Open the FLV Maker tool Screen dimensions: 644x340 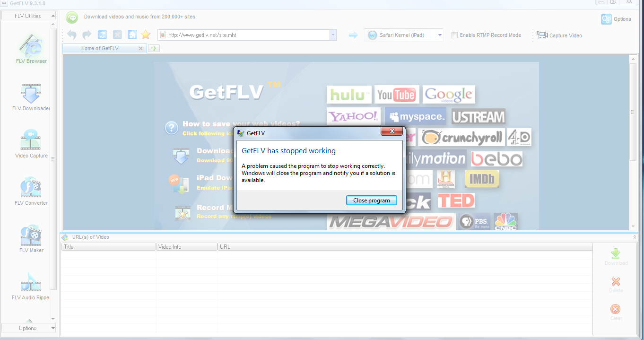[x=31, y=238]
